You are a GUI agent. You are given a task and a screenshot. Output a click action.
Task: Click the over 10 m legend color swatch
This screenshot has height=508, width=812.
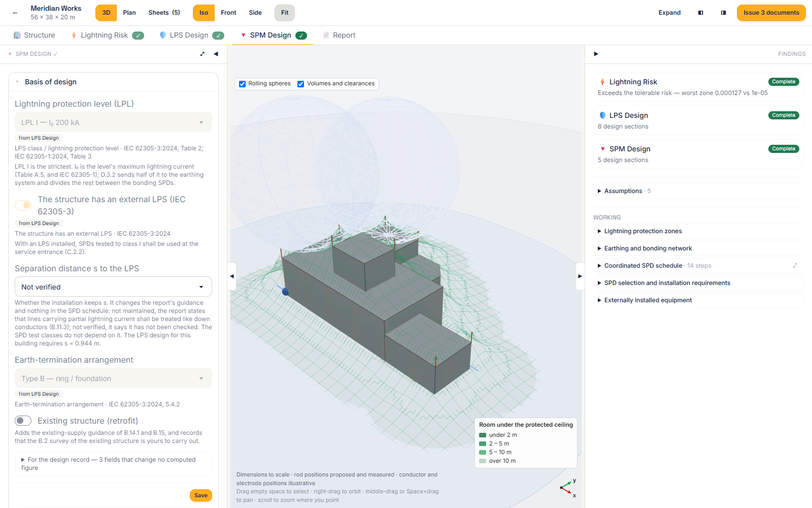click(x=483, y=461)
